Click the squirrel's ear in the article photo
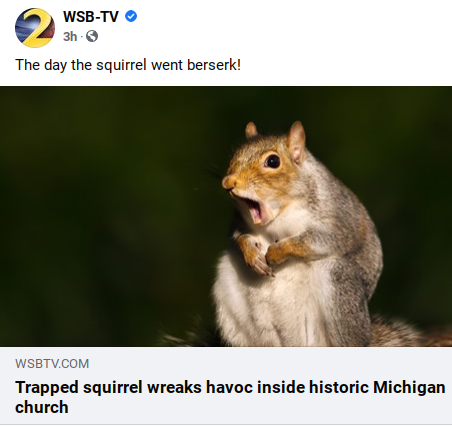The image size is (452, 427). 296,142
